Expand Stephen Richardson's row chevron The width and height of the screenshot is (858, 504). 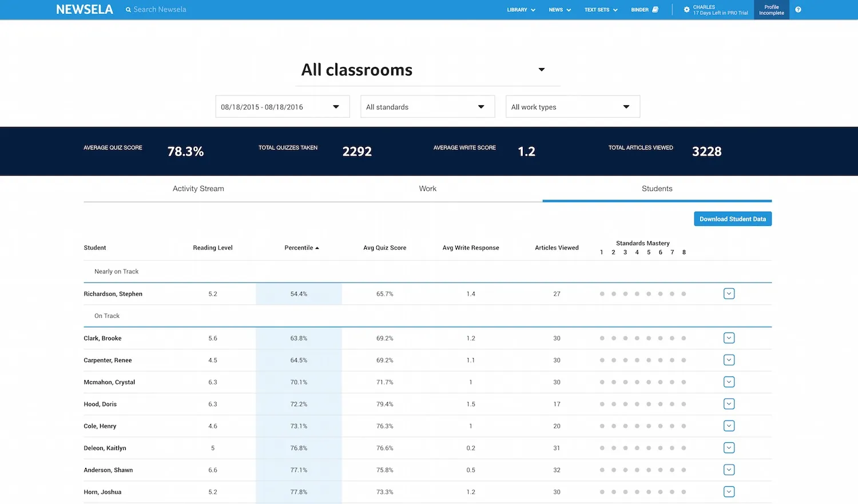click(x=729, y=294)
